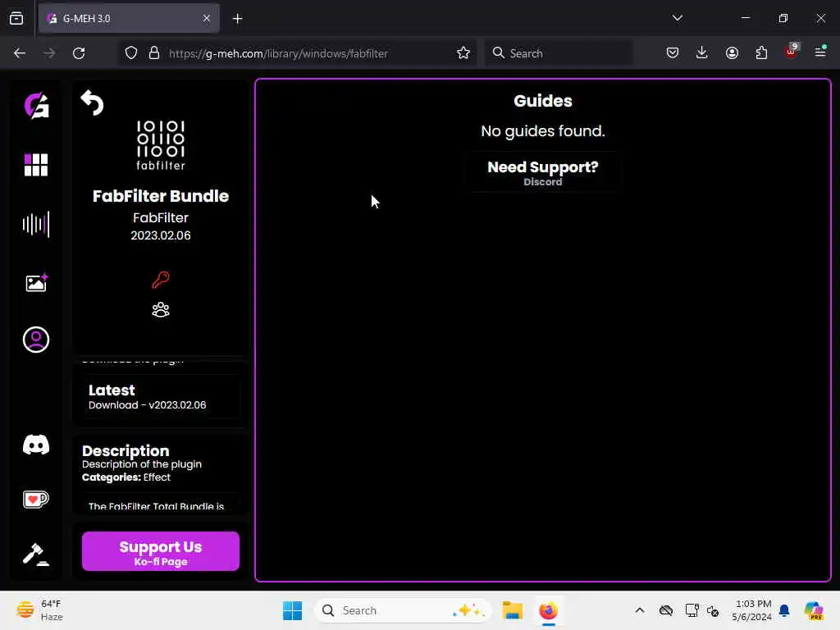
Task: Click the site security padlock icon
Action: (154, 53)
